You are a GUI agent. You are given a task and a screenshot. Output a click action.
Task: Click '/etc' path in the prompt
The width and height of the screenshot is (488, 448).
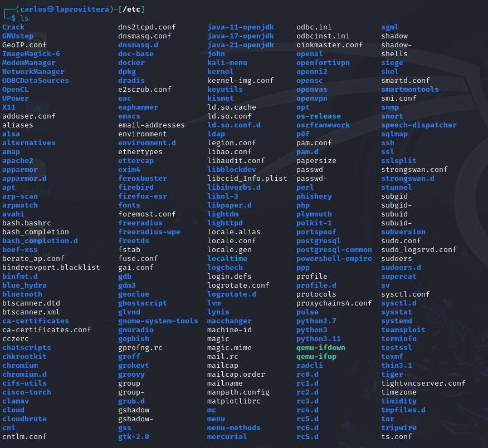pos(131,9)
